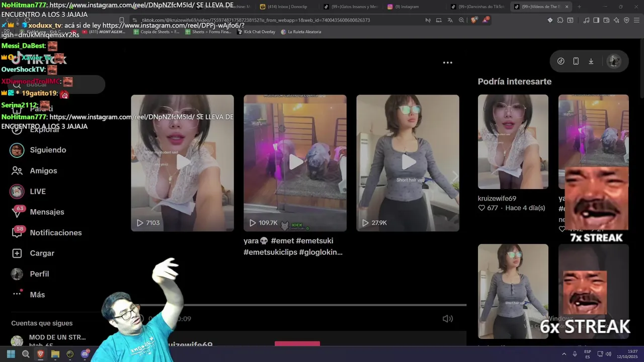Open Mensajes inbox with 63 badge
The width and height of the screenshot is (644, 362).
click(38, 212)
